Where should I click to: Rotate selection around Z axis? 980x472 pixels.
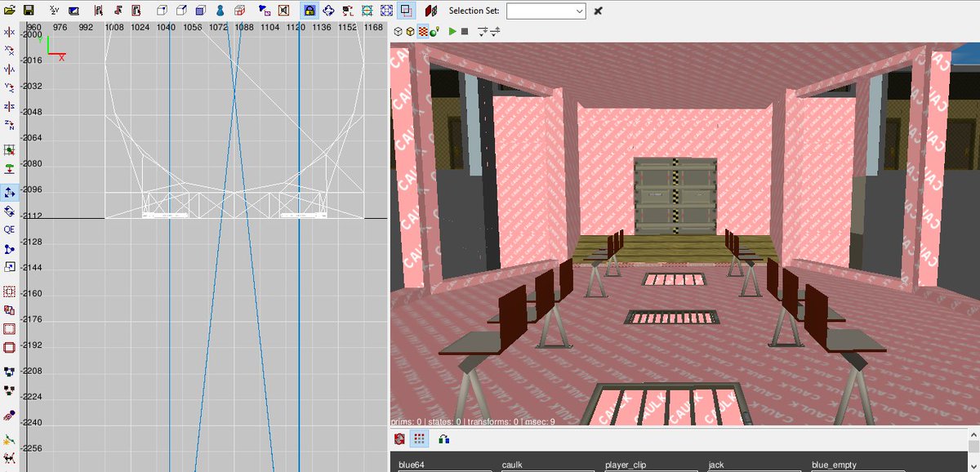[9, 124]
